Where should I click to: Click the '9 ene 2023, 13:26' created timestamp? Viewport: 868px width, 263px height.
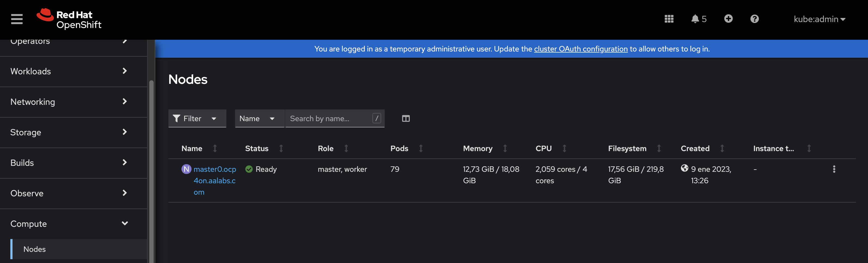(x=711, y=175)
